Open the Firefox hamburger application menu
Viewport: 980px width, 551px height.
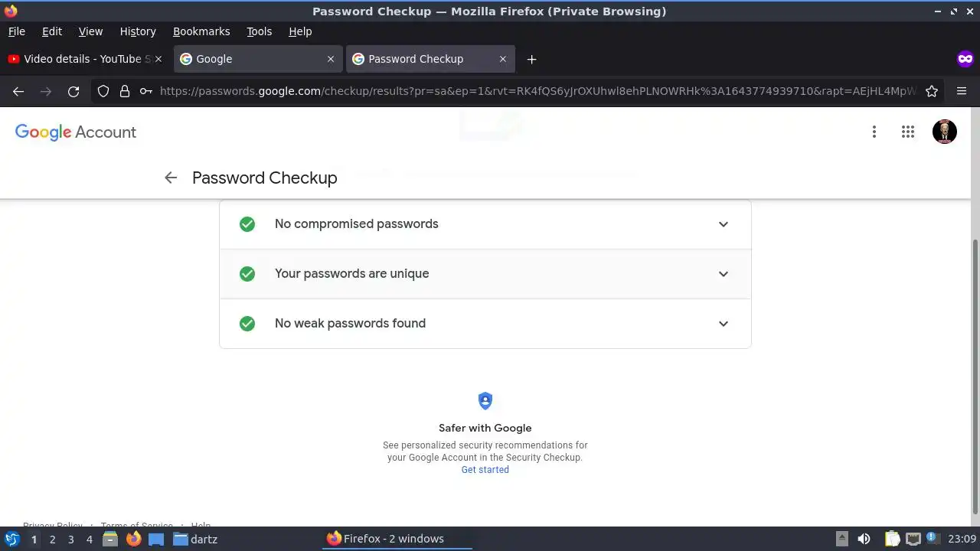(962, 91)
